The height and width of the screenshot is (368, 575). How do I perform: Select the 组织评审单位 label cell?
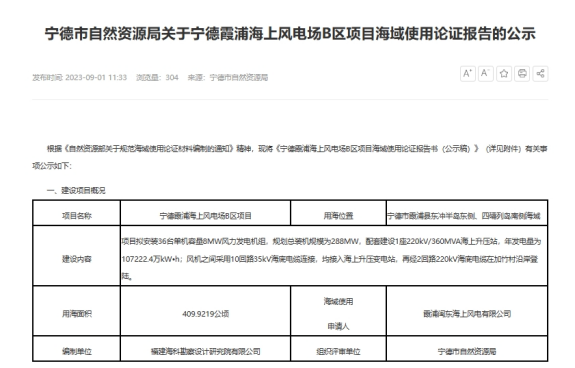click(338, 349)
